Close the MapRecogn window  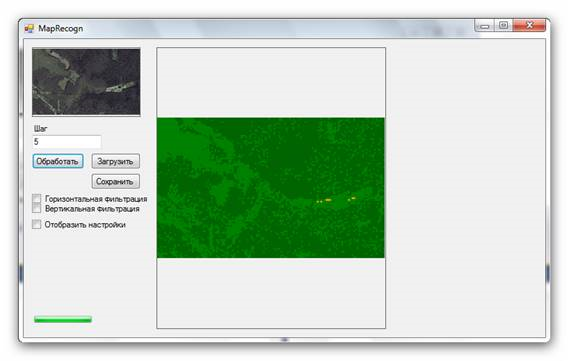(x=529, y=25)
